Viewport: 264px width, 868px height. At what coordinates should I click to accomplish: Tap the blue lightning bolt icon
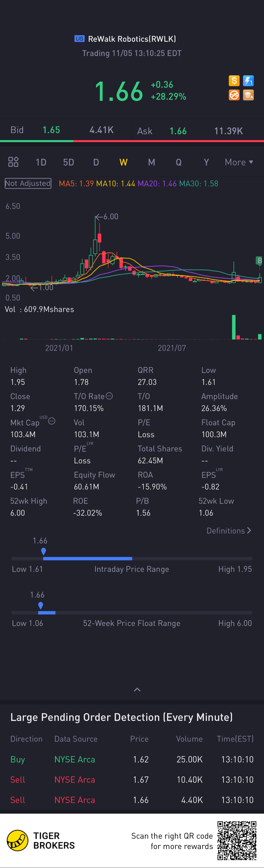pos(249,81)
